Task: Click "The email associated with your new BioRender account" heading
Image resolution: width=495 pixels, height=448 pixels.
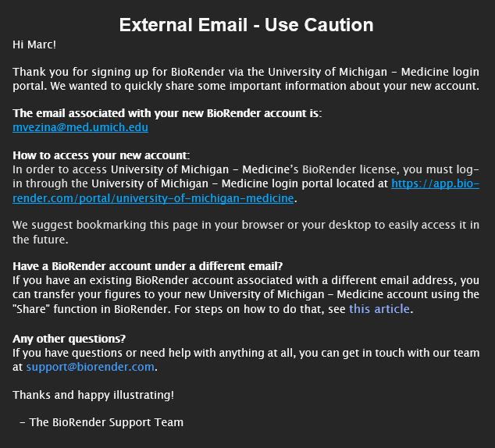Action: coord(167,113)
